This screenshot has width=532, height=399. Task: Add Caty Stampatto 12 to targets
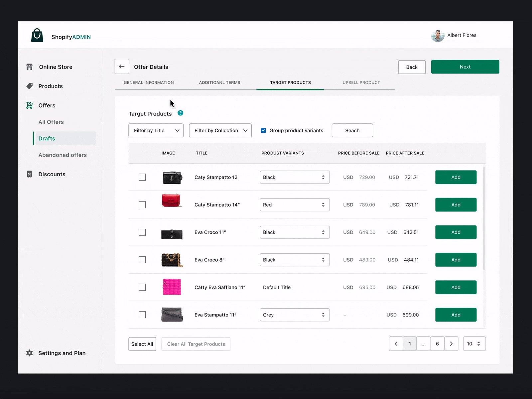click(456, 177)
